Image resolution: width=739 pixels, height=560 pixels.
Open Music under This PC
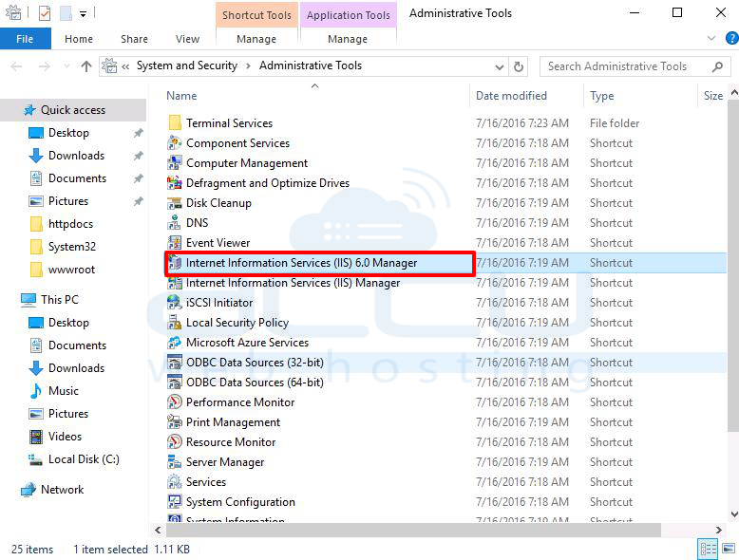pos(63,391)
